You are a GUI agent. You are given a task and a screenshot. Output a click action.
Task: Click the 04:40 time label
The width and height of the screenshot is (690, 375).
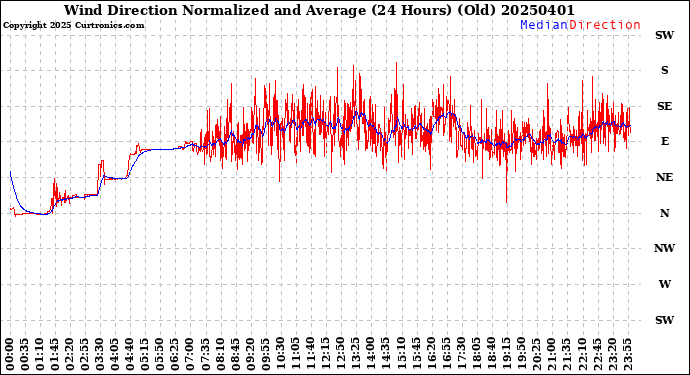click(x=130, y=354)
